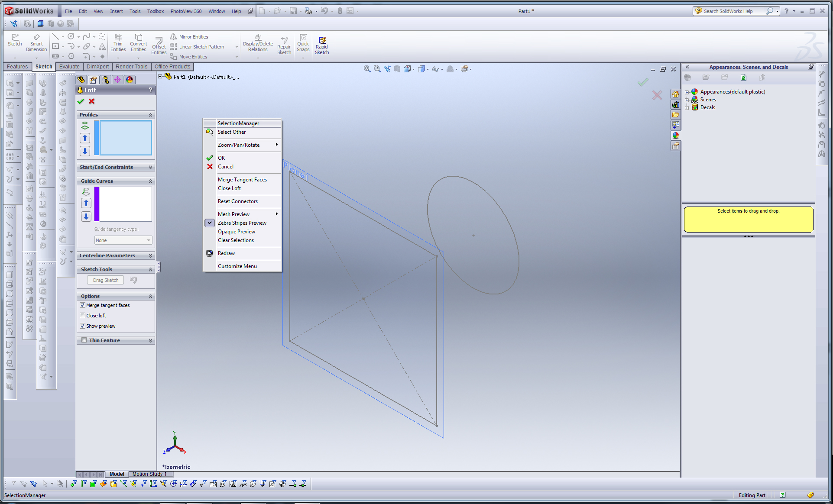Switch to the Features tab
Screen dimensions: 833x504
pyautogui.click(x=17, y=67)
